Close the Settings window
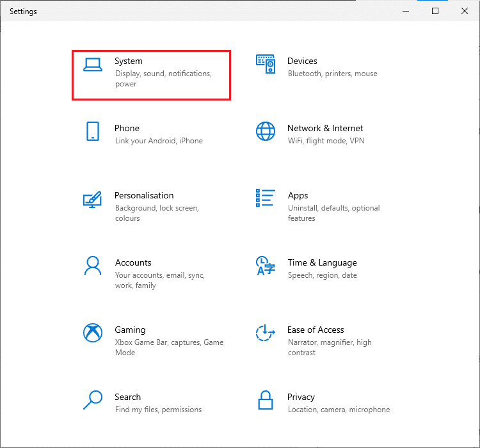The height and width of the screenshot is (448, 480). click(x=465, y=11)
